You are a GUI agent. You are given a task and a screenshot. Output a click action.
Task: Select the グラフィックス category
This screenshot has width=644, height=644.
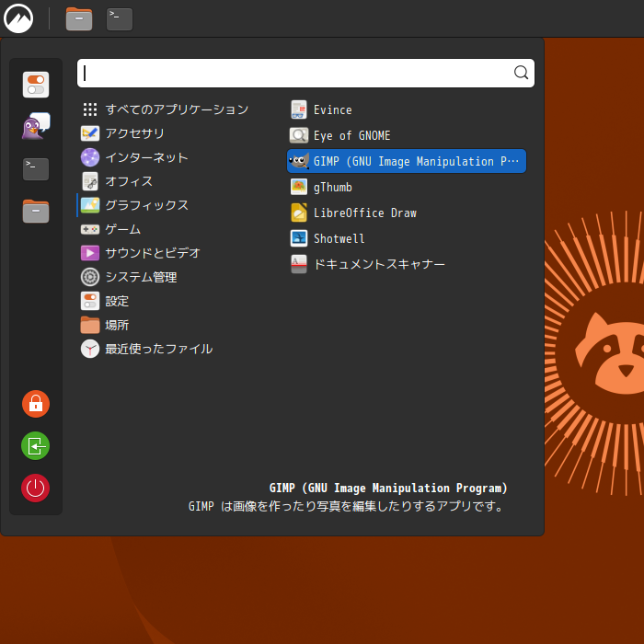click(134, 205)
